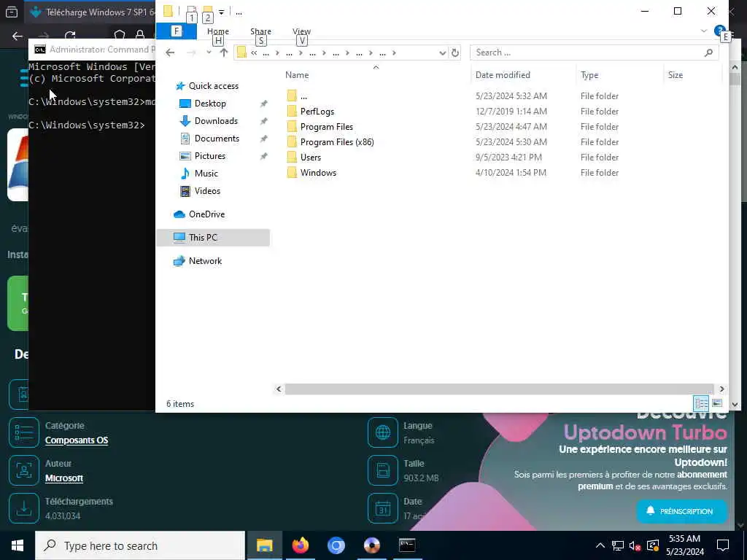Open the Home ribbon tab
Image resolution: width=747 pixels, height=560 pixels.
coord(217,31)
